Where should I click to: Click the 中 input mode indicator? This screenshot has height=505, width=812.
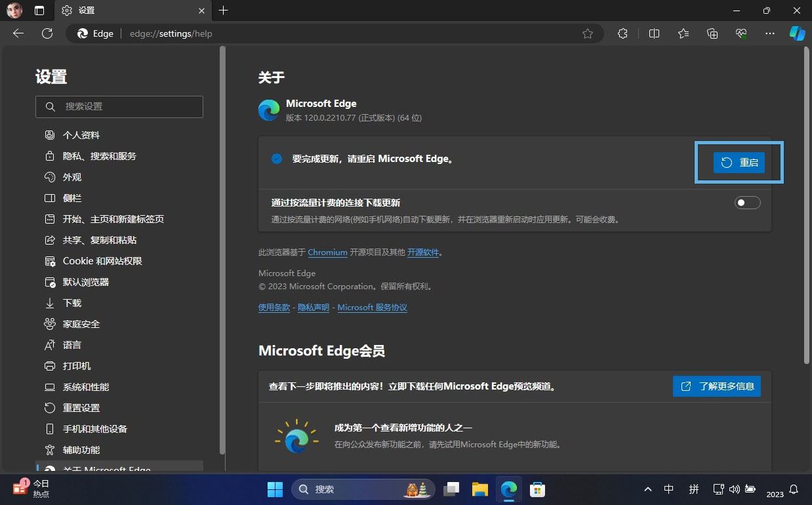(x=668, y=489)
